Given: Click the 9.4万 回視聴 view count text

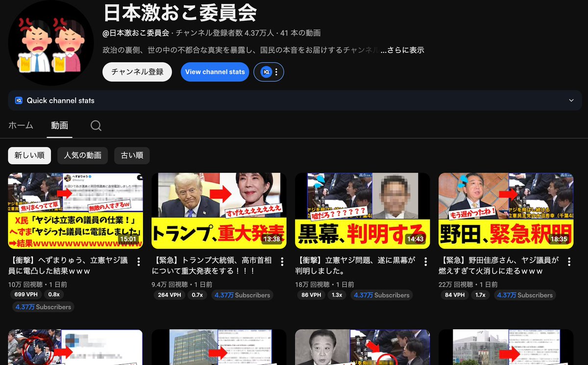Looking at the screenshot, I should click(171, 284).
